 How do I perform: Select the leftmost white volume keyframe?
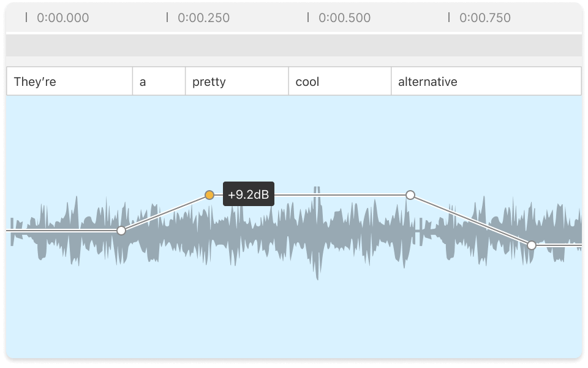121,231
